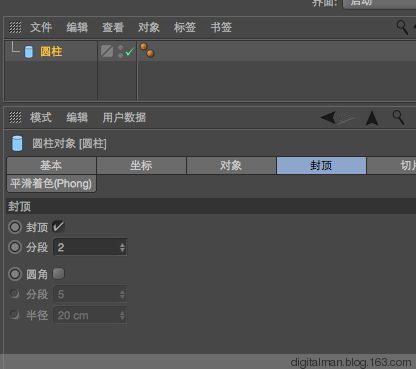This screenshot has width=416, height=369.
Task: Click the Attribute Manager search icon
Action: tap(398, 117)
